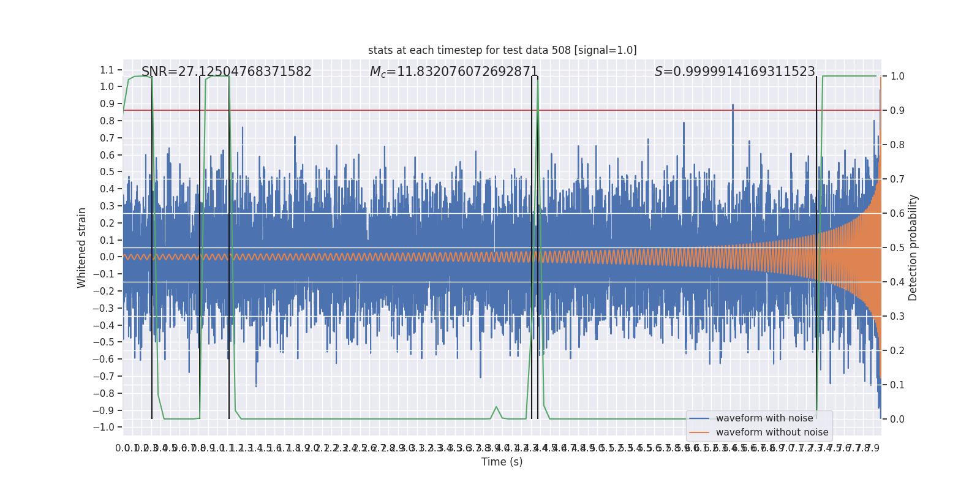Click the plot title mentioning test data 508
Viewport: 980px width, 490px height.
point(502,50)
